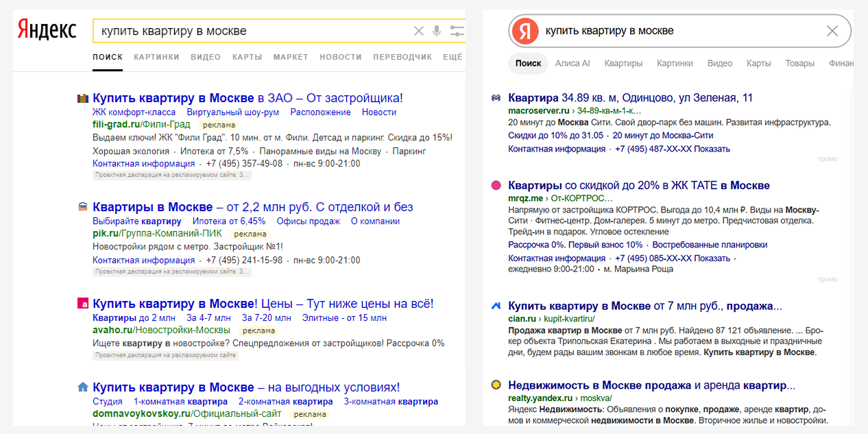Show the phone number +7 (495) 487-XX-XX
This screenshot has width=868, height=434.
click(x=673, y=149)
